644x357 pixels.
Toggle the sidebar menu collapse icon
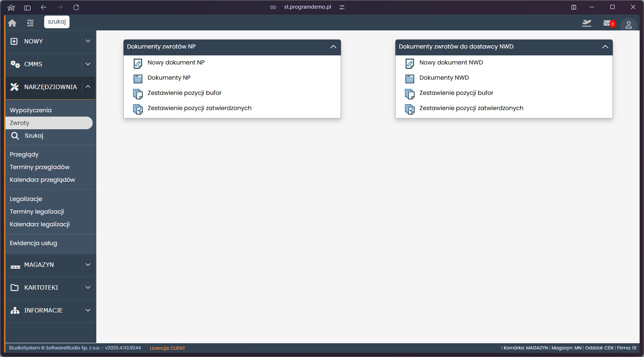[x=30, y=23]
